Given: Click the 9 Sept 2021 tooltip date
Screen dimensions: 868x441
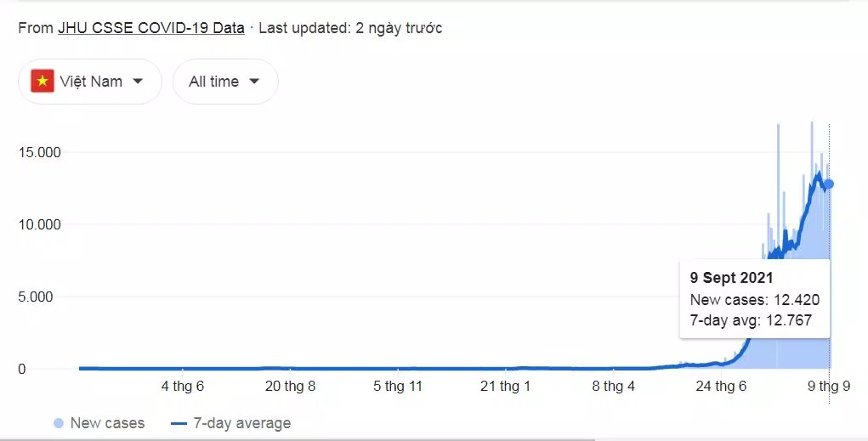Looking at the screenshot, I should pos(733,278).
